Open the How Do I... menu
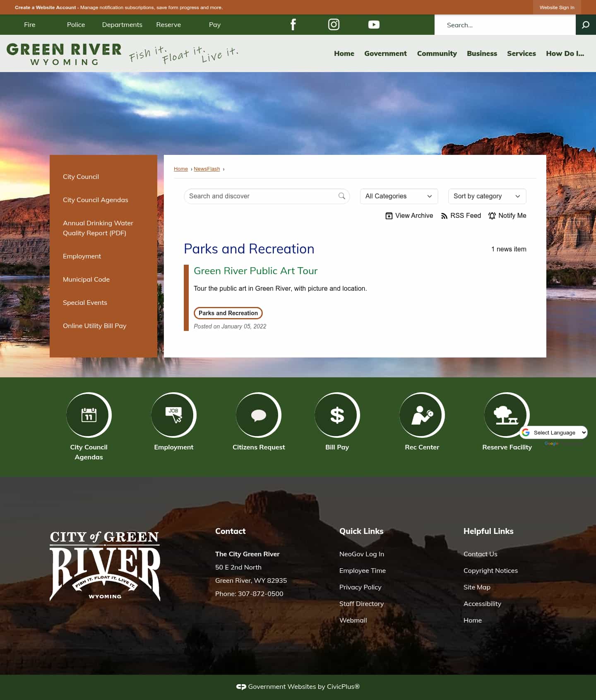This screenshot has height=700, width=596. [x=565, y=53]
